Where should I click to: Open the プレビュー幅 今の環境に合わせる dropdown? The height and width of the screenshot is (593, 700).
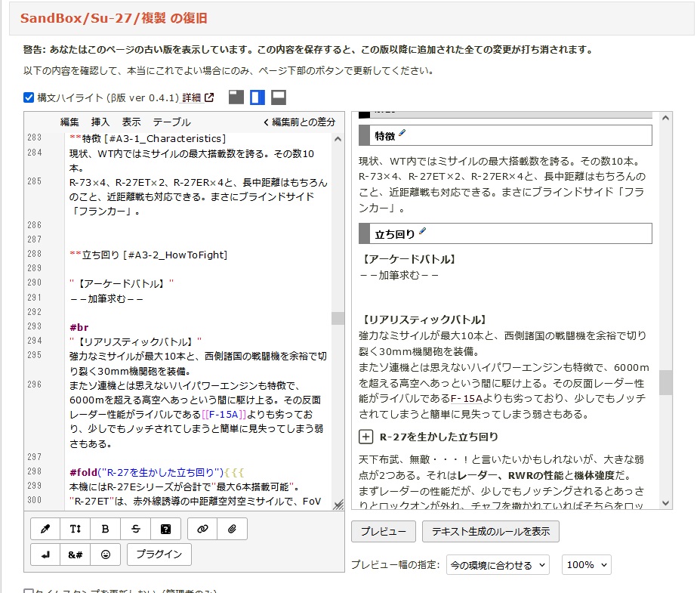pyautogui.click(x=498, y=565)
